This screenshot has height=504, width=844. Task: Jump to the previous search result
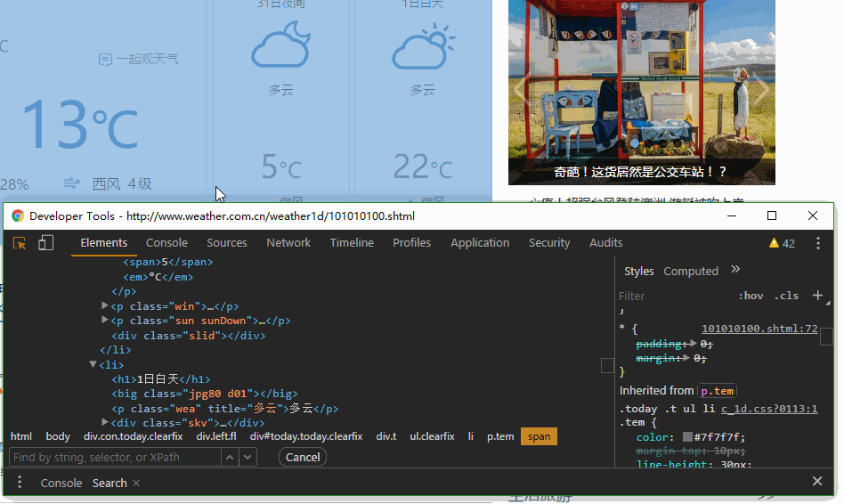coord(230,457)
